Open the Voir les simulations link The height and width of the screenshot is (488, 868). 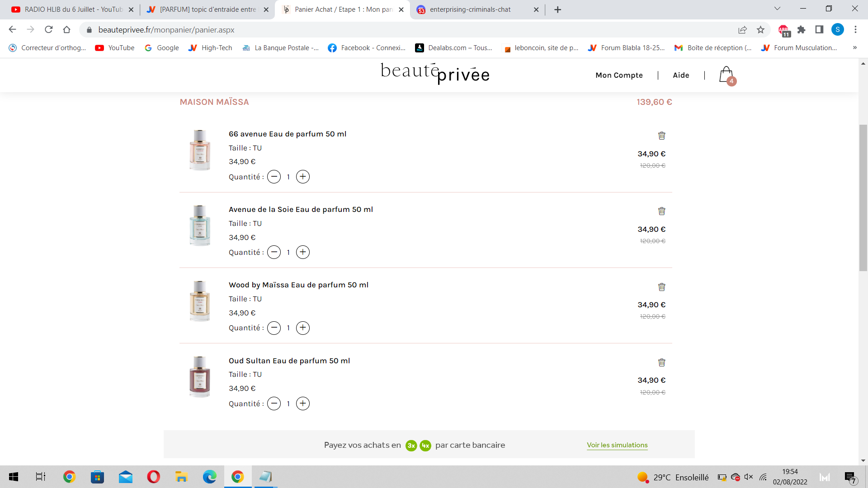click(x=617, y=445)
